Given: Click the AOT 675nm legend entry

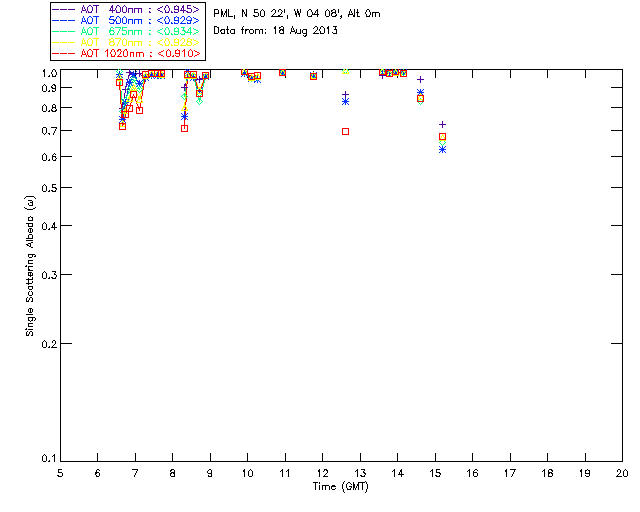Looking at the screenshot, I should click(x=127, y=31).
